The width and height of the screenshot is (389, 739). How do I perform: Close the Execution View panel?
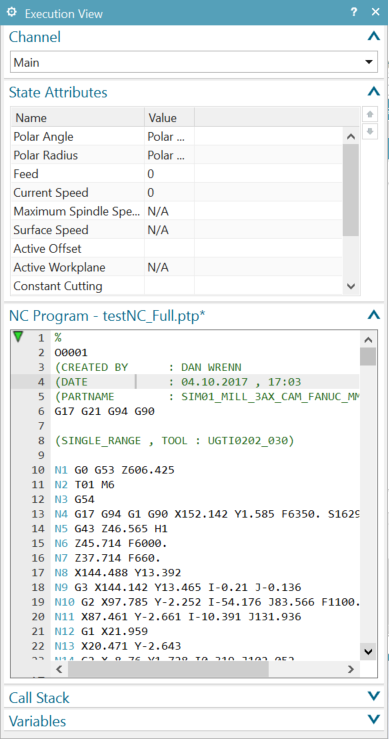click(x=375, y=13)
